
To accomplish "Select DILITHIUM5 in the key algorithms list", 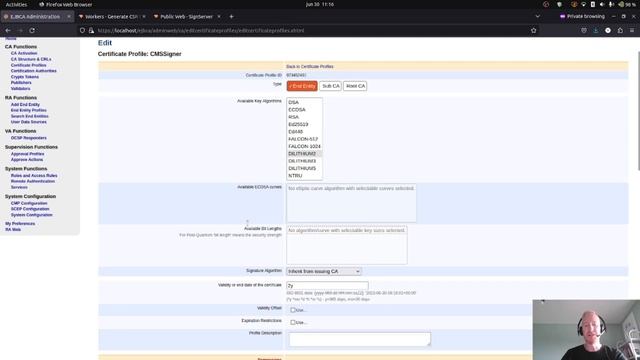I will [304, 169].
